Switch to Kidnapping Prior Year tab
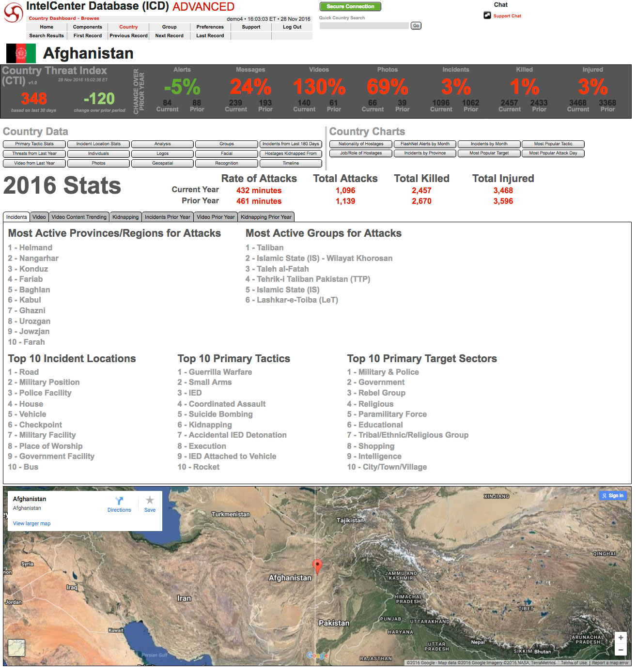637x672 pixels. (266, 217)
